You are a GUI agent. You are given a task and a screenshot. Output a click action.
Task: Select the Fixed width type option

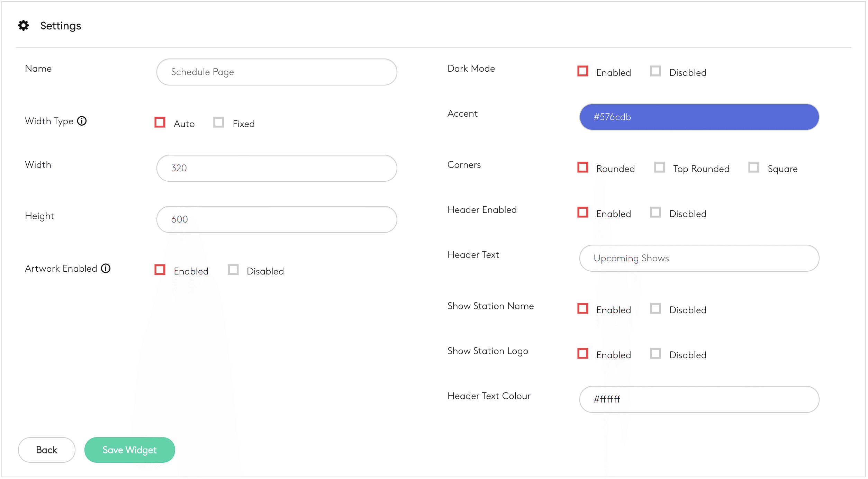[219, 122]
